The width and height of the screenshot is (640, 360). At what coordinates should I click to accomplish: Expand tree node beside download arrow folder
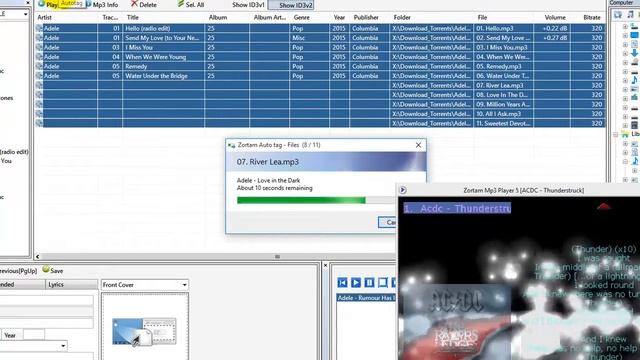click(625, 53)
